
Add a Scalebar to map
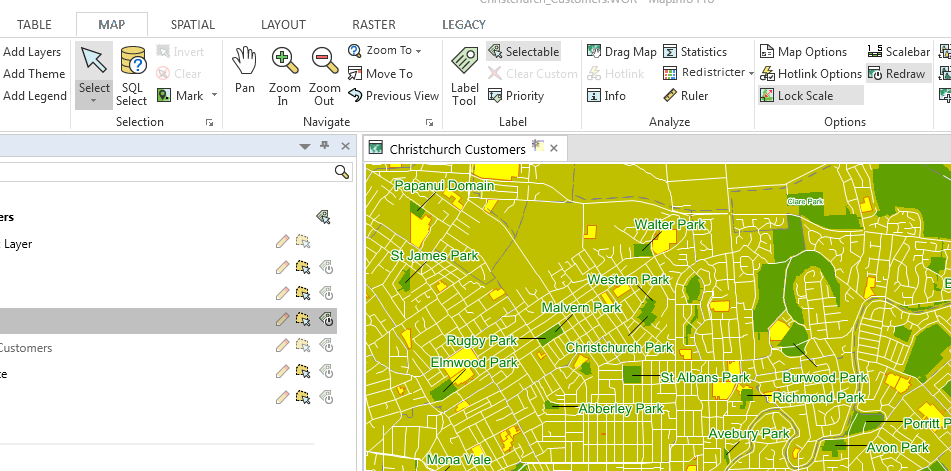(899, 52)
